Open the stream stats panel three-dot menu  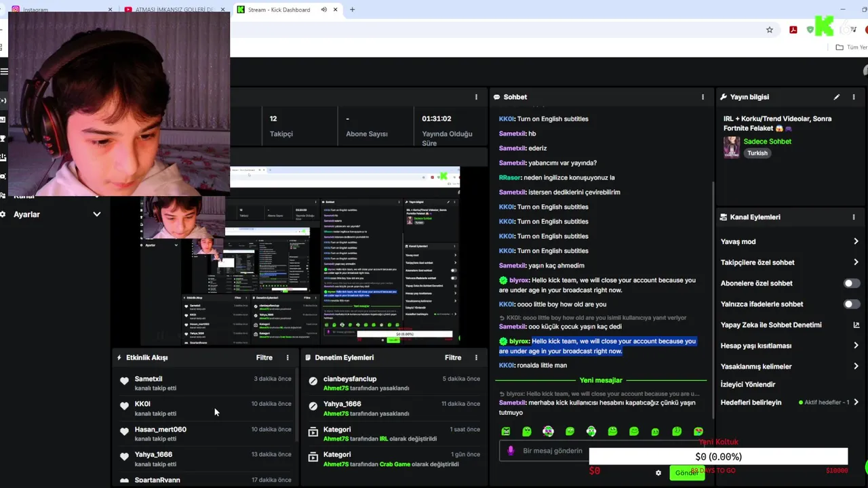click(x=476, y=97)
